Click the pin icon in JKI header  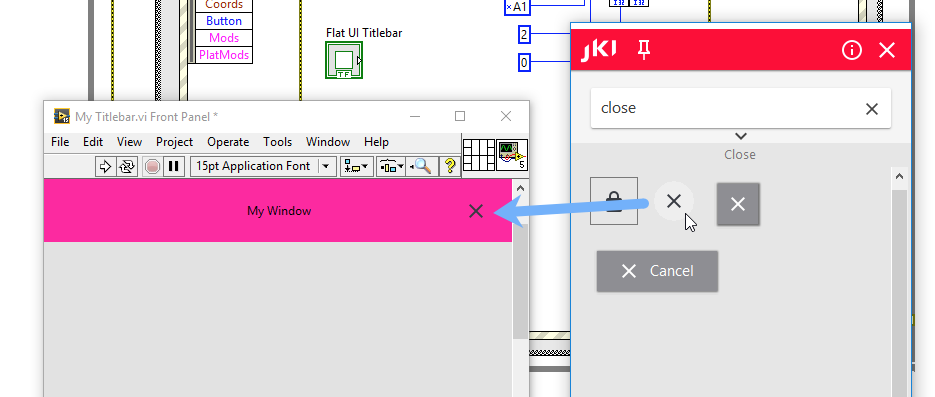643,50
